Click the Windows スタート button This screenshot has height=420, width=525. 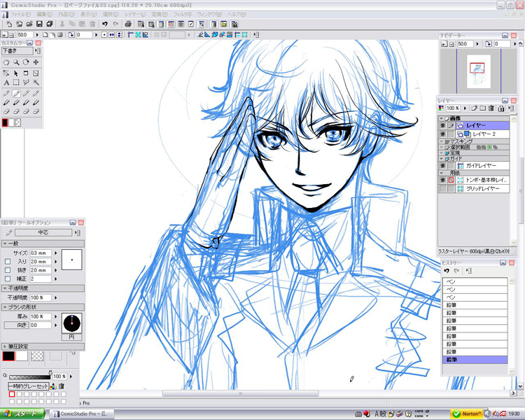click(22, 414)
